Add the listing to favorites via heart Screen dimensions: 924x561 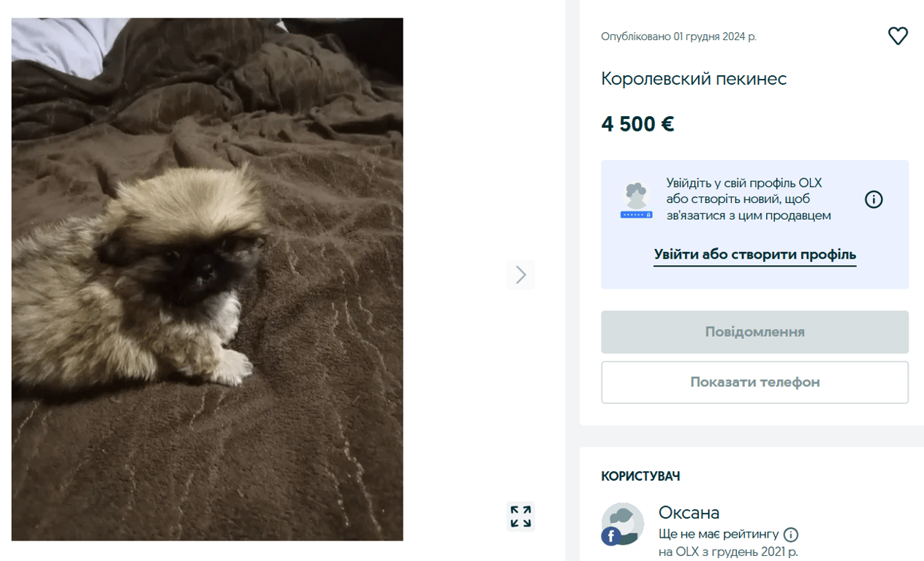tap(898, 35)
